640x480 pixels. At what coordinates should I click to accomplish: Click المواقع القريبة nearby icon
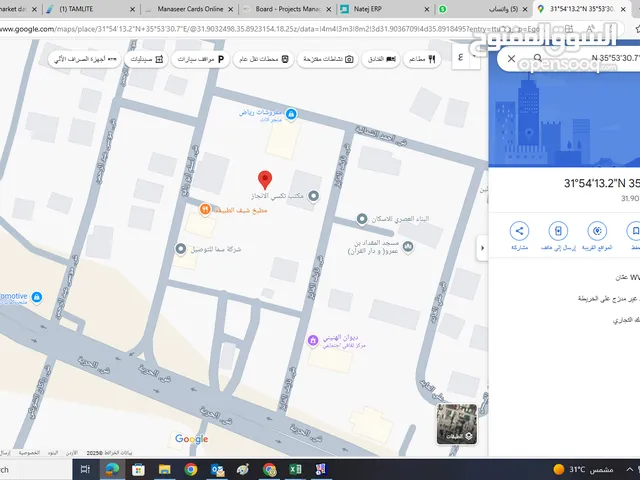[597, 231]
